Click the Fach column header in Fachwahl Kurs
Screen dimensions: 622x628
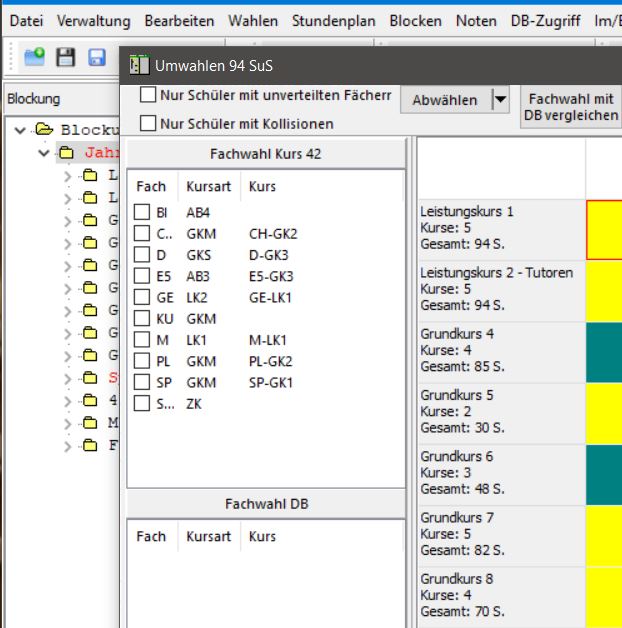tap(151, 186)
